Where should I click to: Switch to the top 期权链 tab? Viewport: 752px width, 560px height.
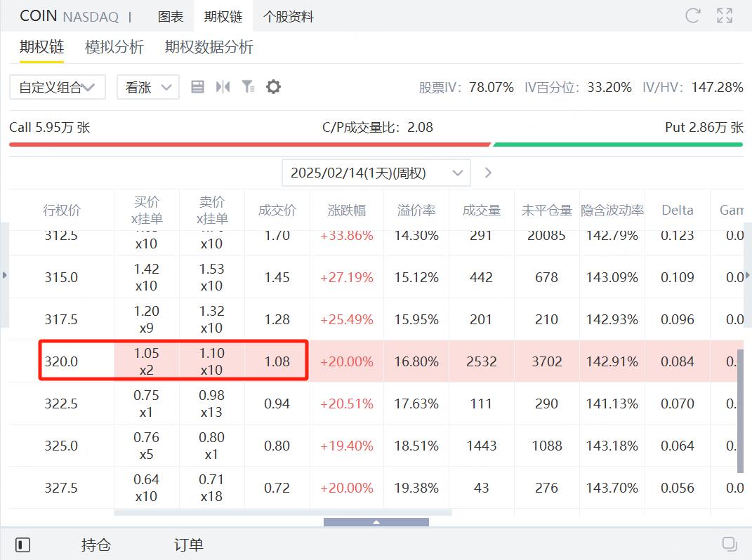tap(223, 17)
